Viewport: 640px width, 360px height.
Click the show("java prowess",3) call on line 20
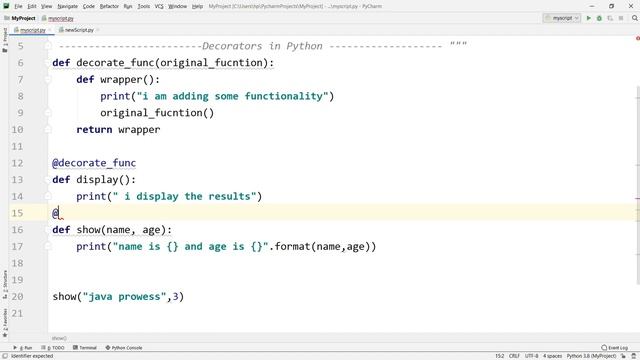(x=118, y=296)
